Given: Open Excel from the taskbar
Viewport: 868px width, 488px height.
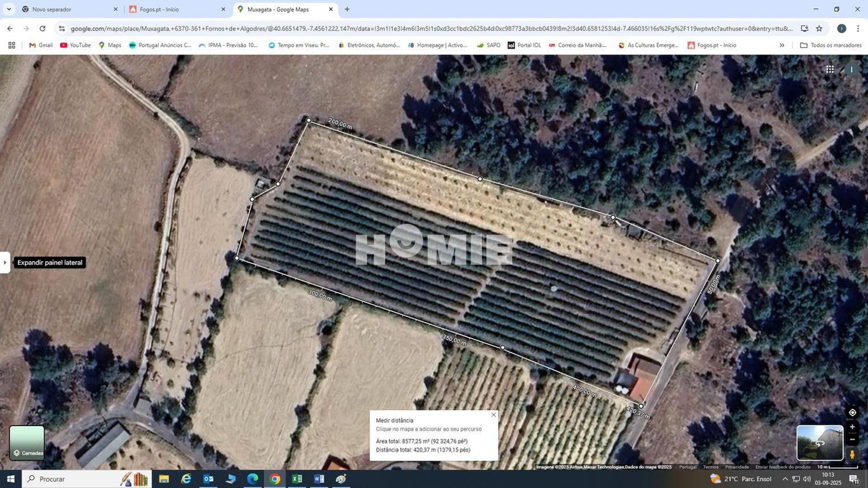Looking at the screenshot, I should (297, 479).
